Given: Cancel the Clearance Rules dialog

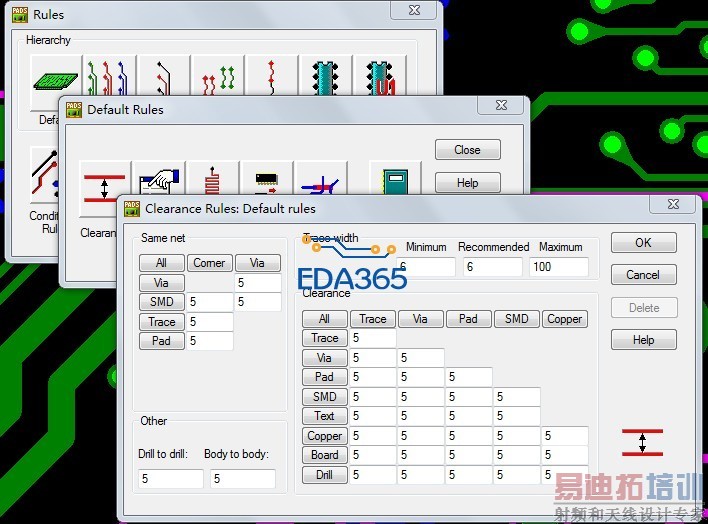Looking at the screenshot, I should tap(643, 275).
